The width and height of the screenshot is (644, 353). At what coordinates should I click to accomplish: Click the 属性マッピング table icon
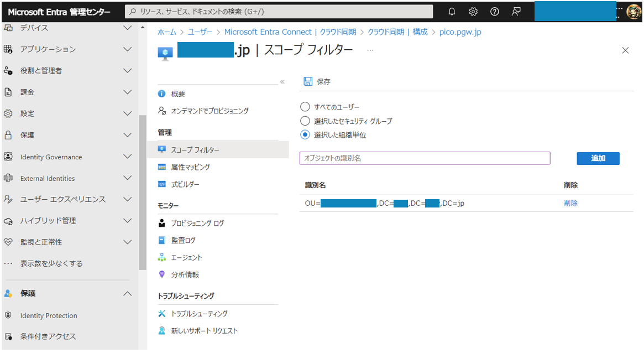[162, 167]
